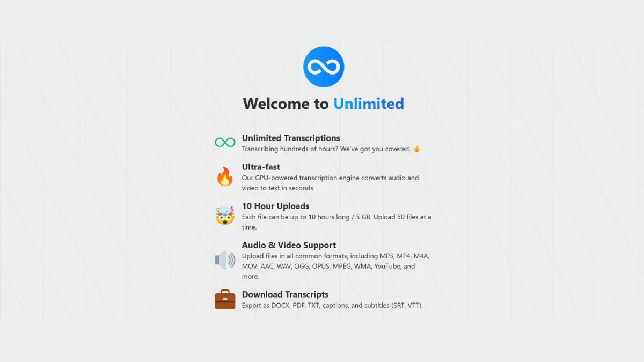Click the "Download Transcripts" heading
Image resolution: width=644 pixels, height=362 pixels.
pyautogui.click(x=285, y=294)
